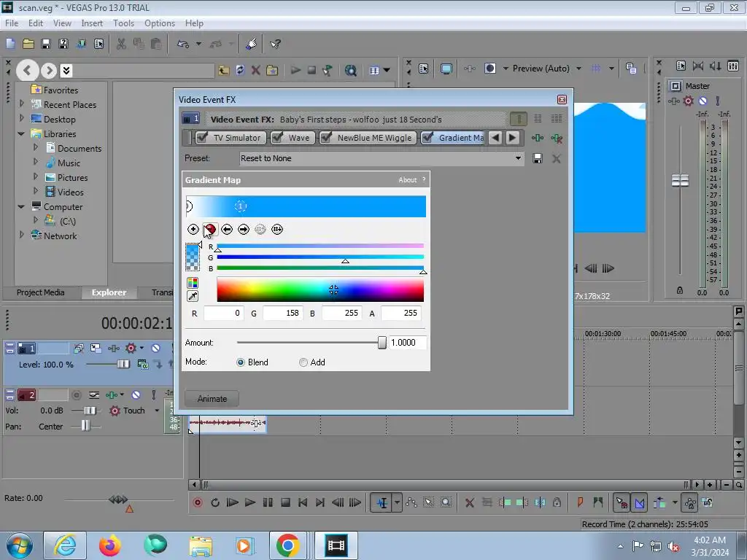The image size is (747, 560).
Task: Stop playback in transport bar
Action: click(285, 502)
